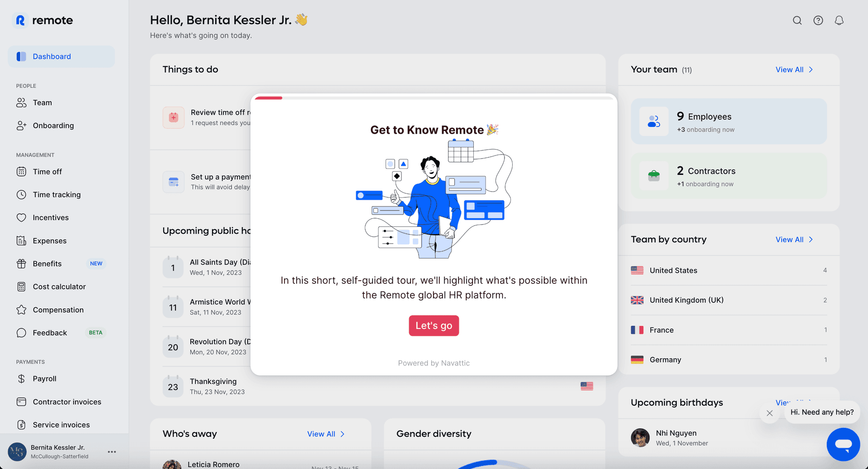Image resolution: width=868 pixels, height=469 pixels.
Task: Click the Employees people icon
Action: (x=654, y=122)
